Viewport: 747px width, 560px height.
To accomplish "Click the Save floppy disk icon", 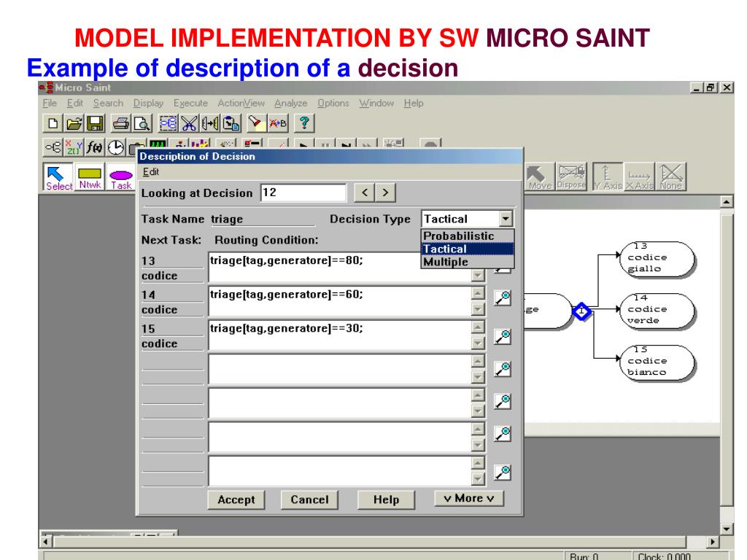I will 96,124.
